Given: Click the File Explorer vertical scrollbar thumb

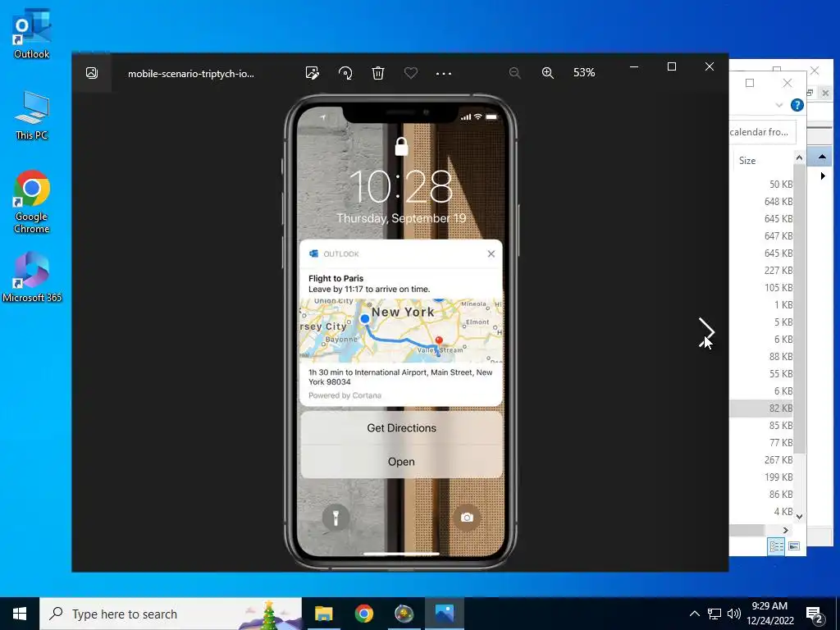Looking at the screenshot, I should click(x=799, y=308).
